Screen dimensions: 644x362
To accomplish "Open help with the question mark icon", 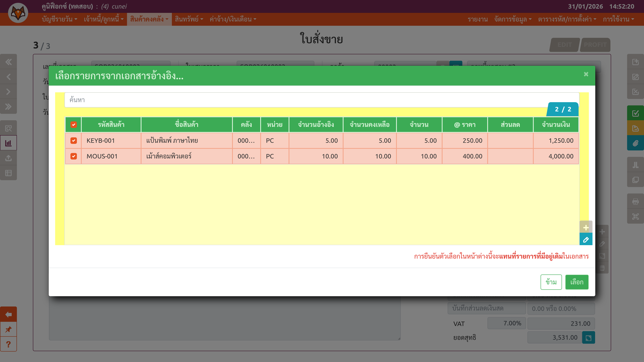I will (8, 344).
